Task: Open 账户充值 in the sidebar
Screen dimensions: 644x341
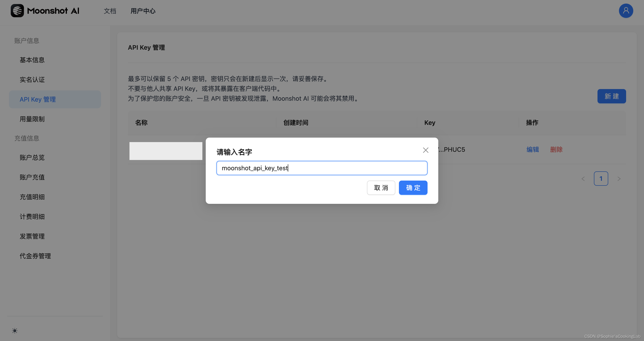Action: tap(55, 177)
